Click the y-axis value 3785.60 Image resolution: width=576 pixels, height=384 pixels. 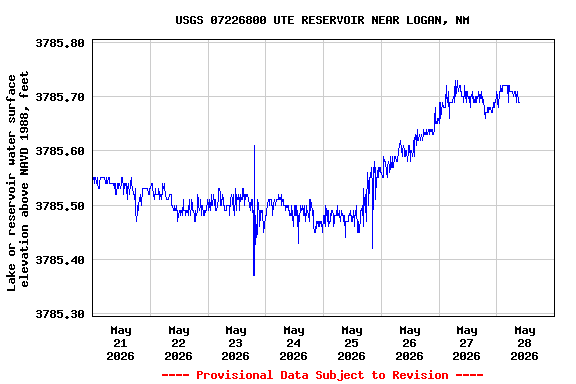coord(60,151)
